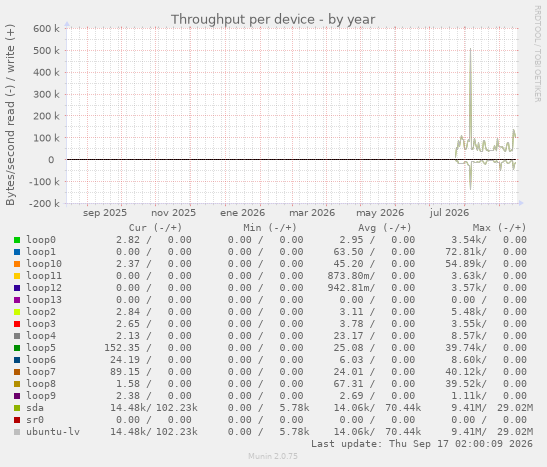Click the '0' y-axis label

[x=51, y=160]
